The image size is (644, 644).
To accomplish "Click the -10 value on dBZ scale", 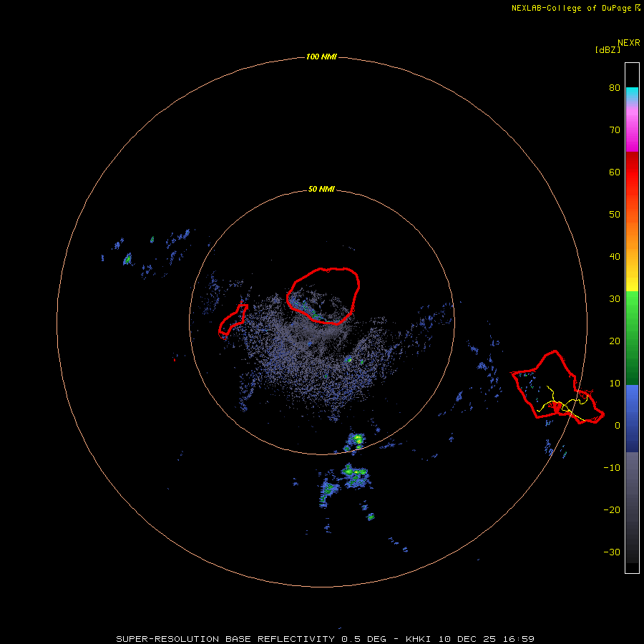I will (612, 468).
